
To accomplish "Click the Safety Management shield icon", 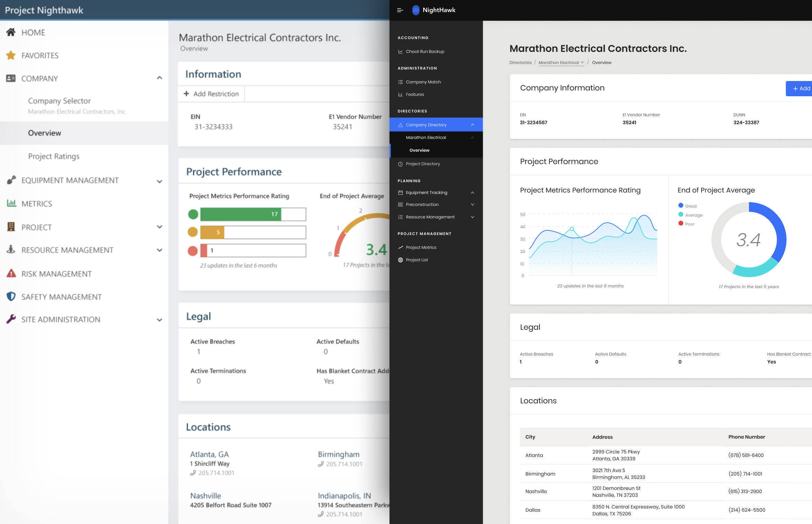I will pyautogui.click(x=11, y=296).
